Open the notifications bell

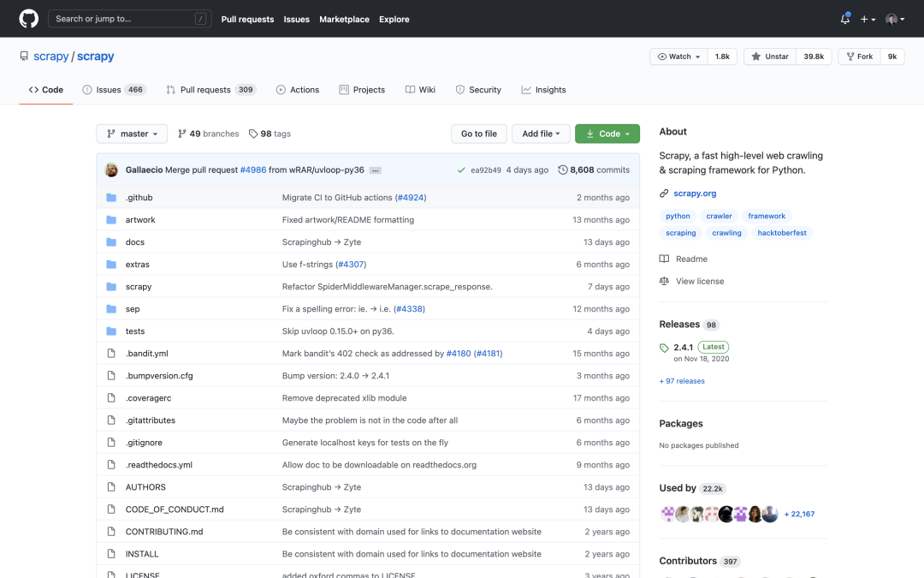[845, 19]
